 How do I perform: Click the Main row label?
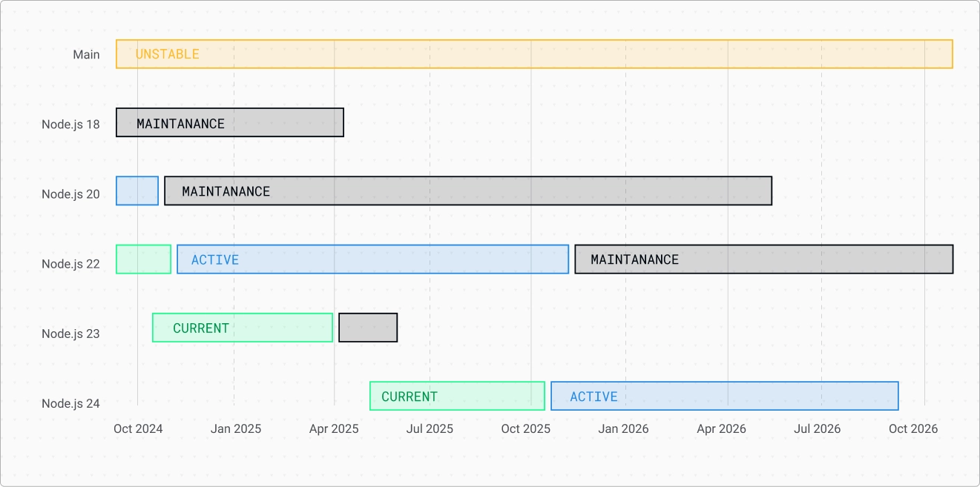(x=86, y=55)
